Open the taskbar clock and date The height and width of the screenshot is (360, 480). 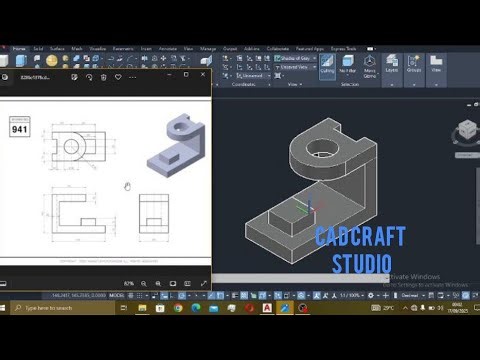458,308
